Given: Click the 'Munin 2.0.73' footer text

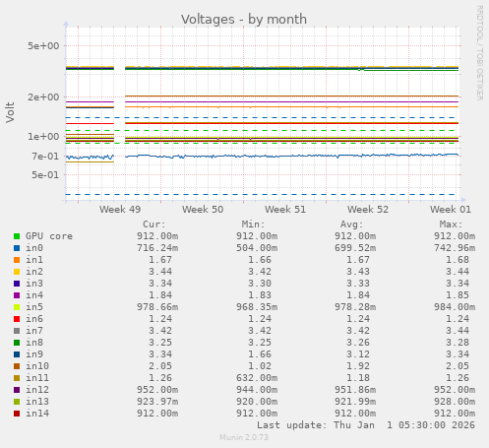Looking at the screenshot, I should pyautogui.click(x=244, y=437).
